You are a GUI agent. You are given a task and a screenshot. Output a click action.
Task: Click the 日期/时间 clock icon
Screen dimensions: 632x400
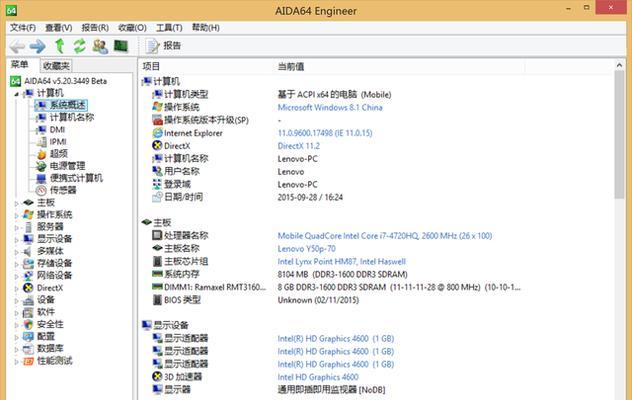157,197
